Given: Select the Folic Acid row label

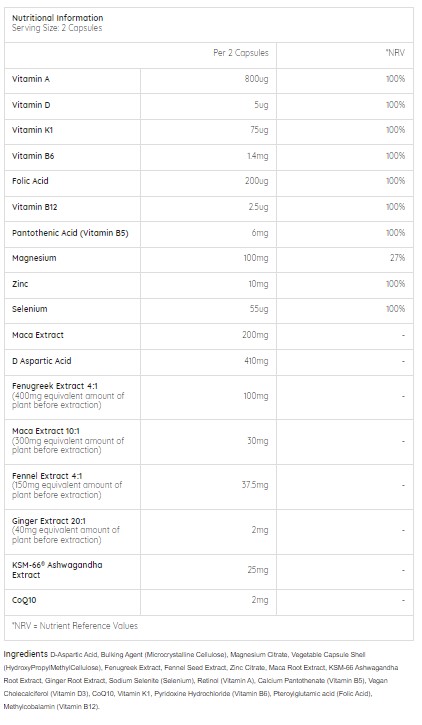Looking at the screenshot, I should (x=30, y=181).
